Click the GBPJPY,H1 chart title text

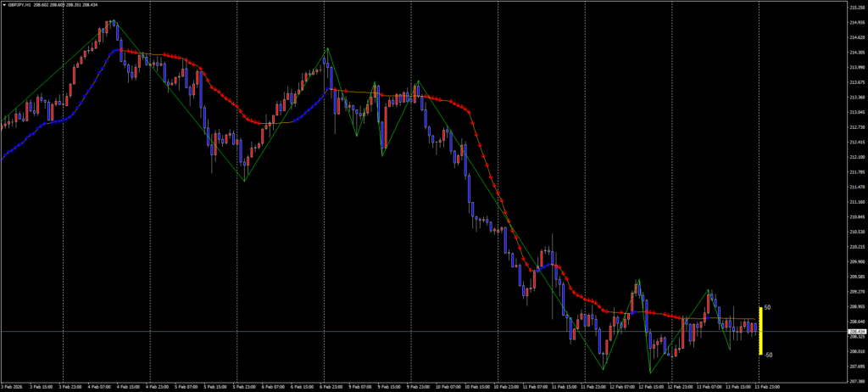(x=21, y=4)
